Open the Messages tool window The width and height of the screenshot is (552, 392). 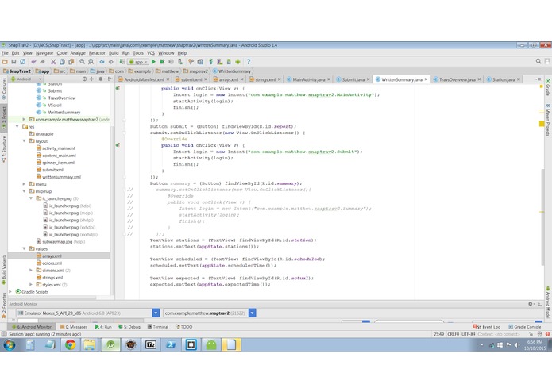(74, 327)
